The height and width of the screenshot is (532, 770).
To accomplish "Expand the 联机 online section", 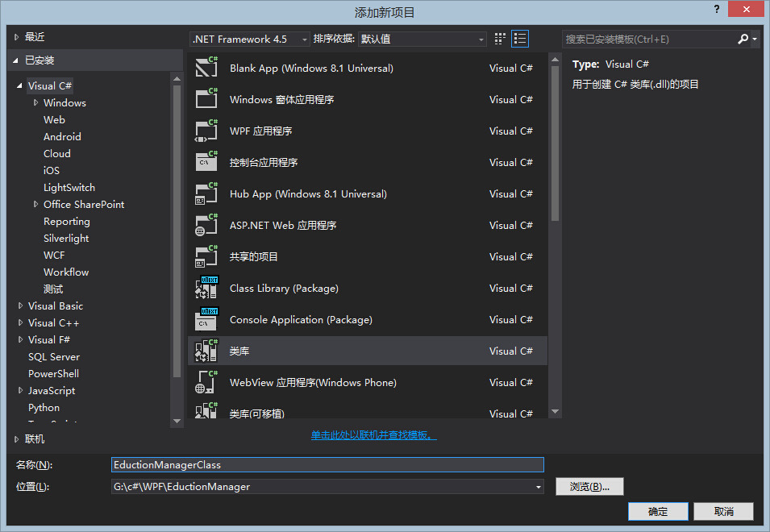I will point(16,439).
